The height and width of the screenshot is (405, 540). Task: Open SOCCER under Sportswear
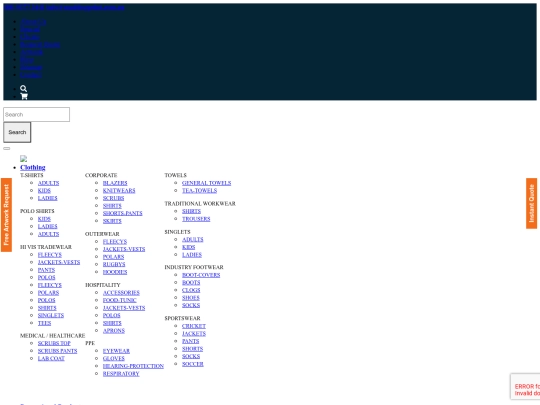pos(193,364)
